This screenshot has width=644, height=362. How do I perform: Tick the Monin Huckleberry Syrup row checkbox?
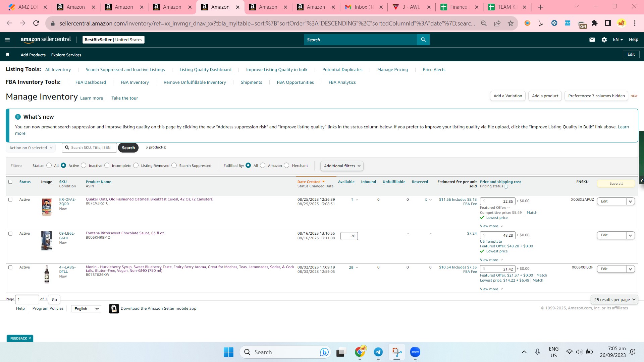10,267
